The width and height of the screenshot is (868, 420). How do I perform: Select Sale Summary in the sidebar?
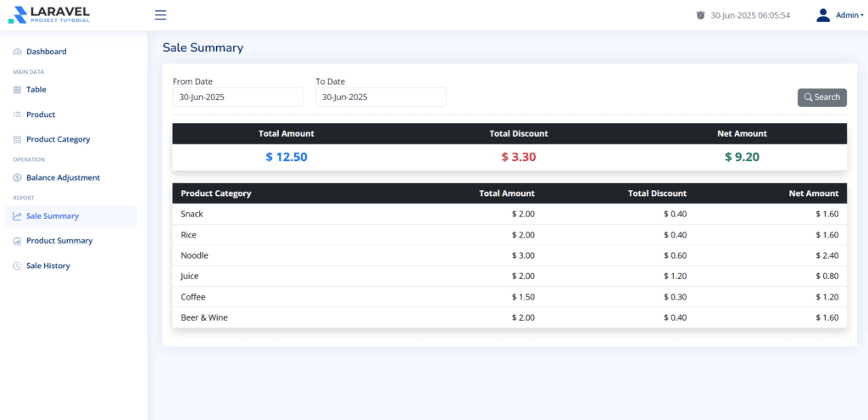pos(53,216)
